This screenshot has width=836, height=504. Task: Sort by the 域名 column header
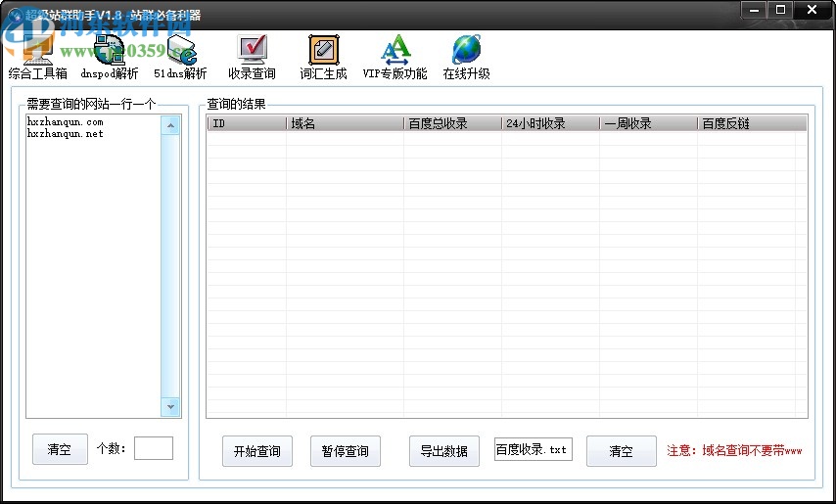point(345,123)
